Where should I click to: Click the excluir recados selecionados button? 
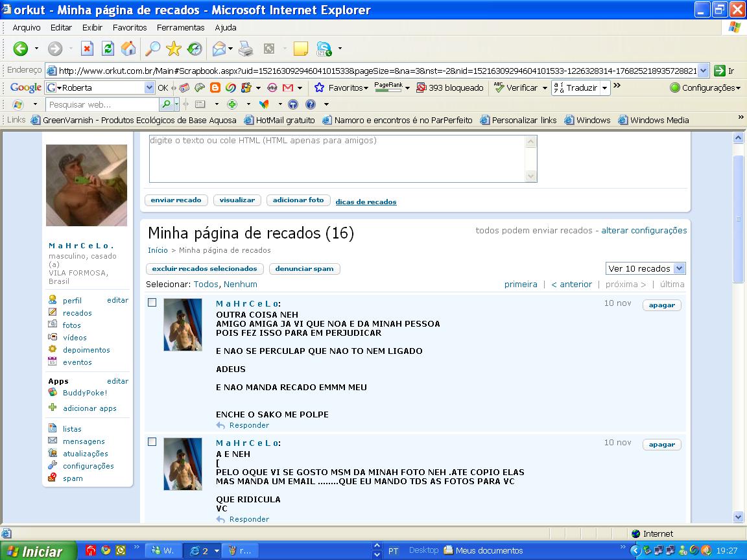204,268
